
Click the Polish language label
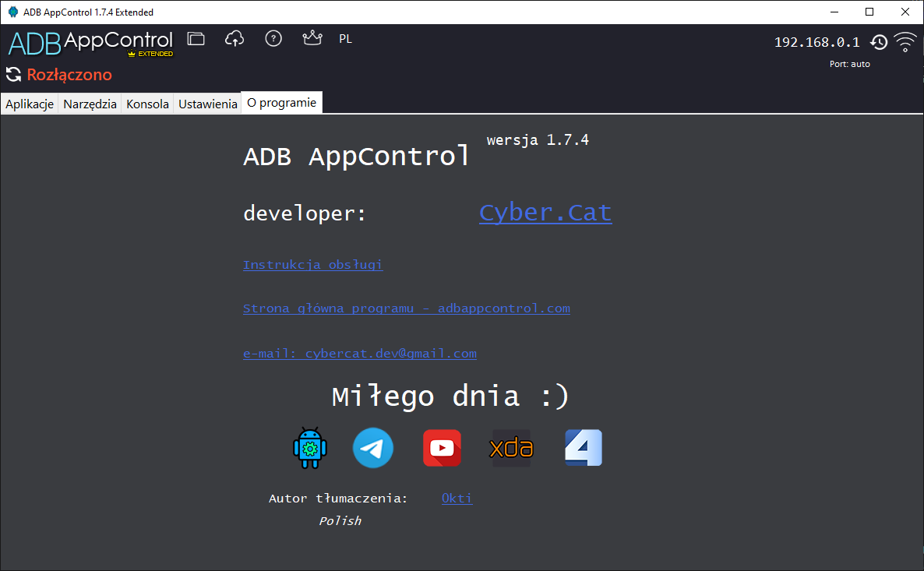340,521
